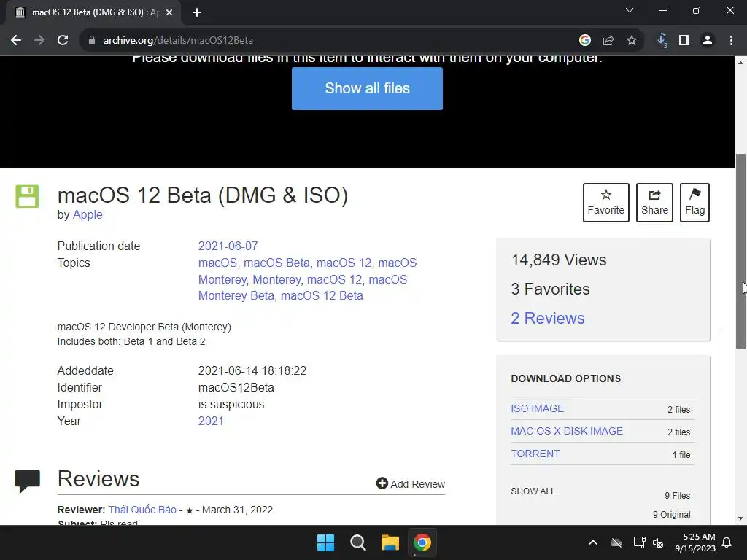Image resolution: width=747 pixels, height=560 pixels.
Task: Open the 2 Reviews link
Action: pos(548,318)
